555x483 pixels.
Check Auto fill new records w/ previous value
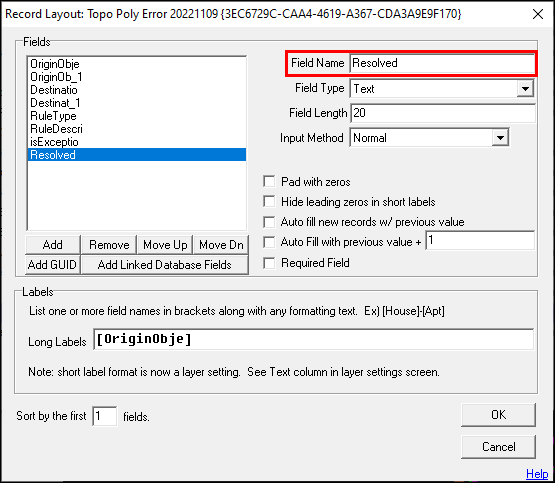(269, 222)
